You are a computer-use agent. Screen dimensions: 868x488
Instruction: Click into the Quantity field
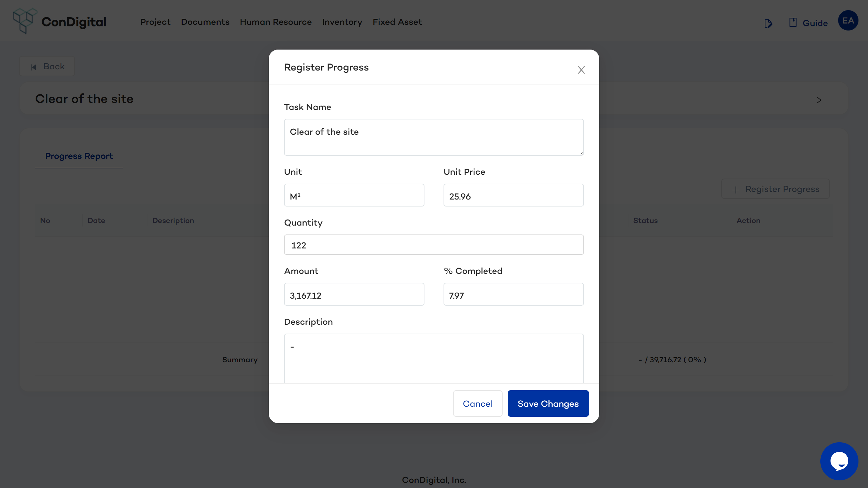pos(433,245)
